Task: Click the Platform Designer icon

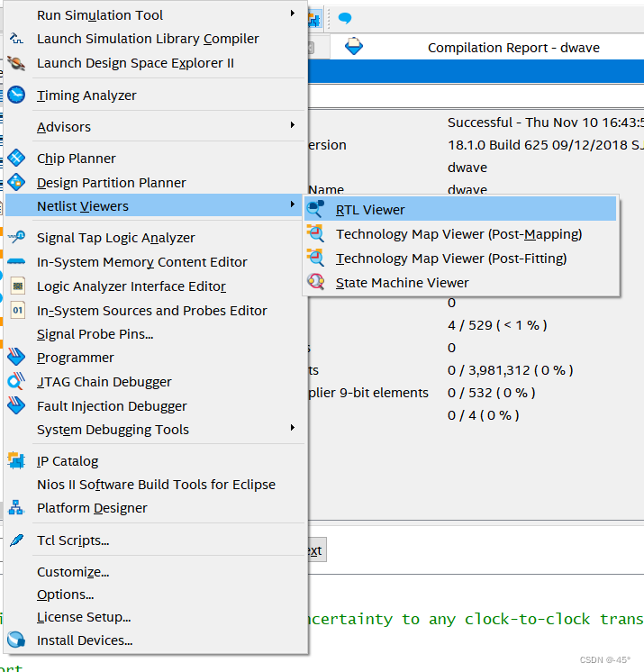Action: coord(16,507)
